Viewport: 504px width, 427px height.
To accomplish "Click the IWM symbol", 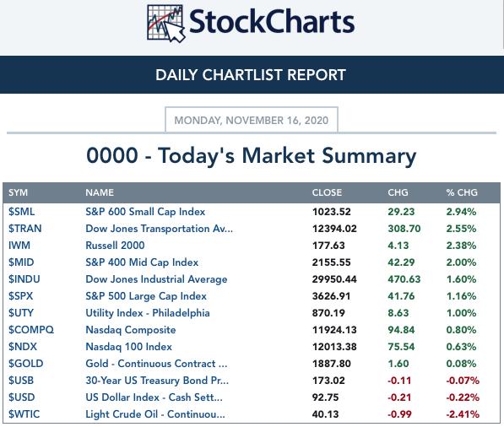I will point(19,246).
